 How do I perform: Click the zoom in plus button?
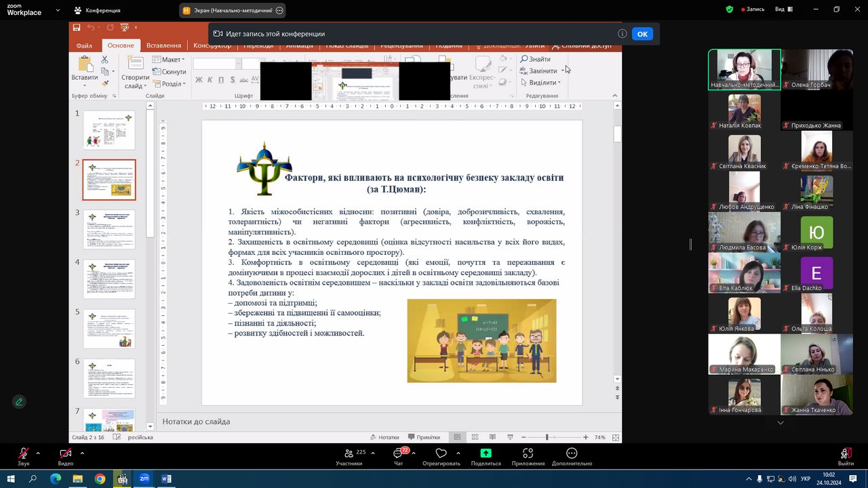click(x=587, y=437)
